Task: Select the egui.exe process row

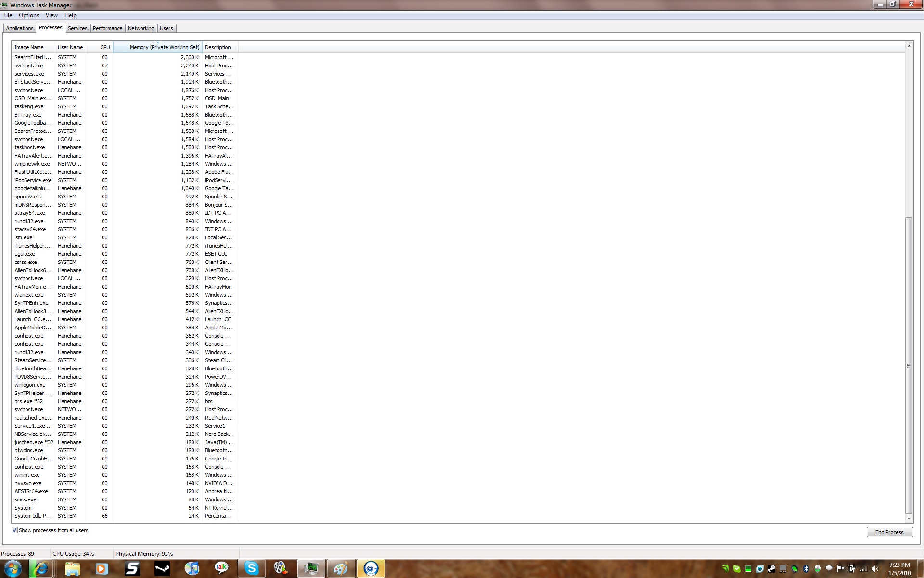Action: 125,254
